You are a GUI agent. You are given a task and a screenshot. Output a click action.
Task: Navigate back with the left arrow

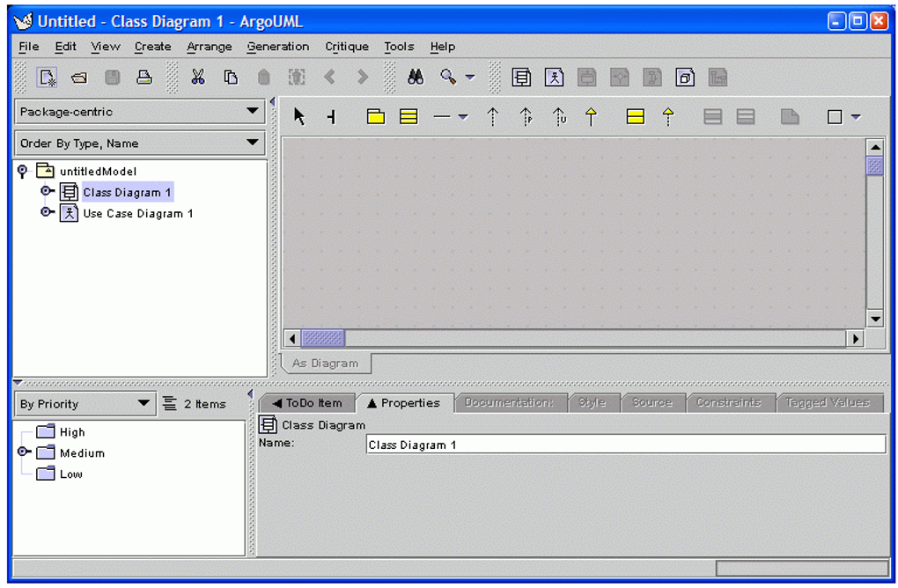(329, 77)
